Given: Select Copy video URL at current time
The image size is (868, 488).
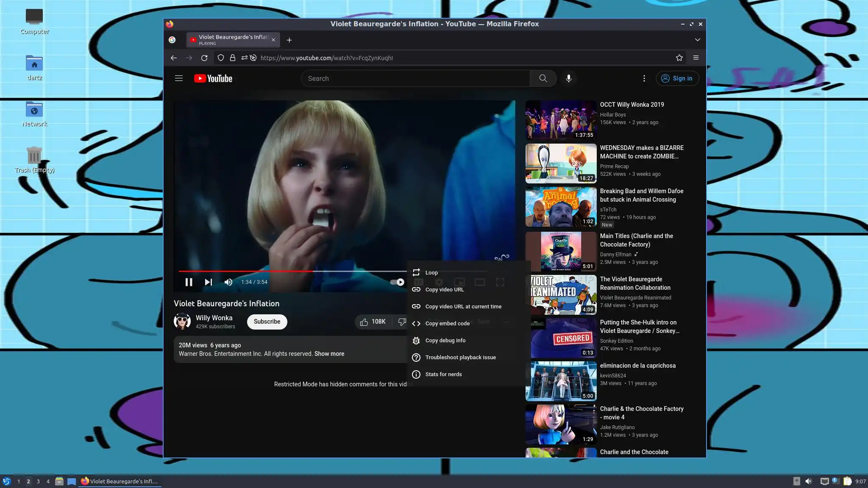Looking at the screenshot, I should 463,307.
